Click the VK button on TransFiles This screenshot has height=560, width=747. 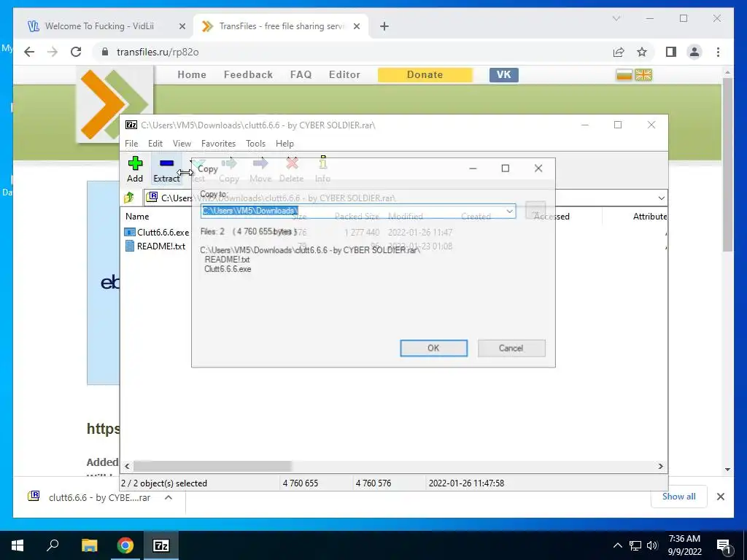coord(503,75)
